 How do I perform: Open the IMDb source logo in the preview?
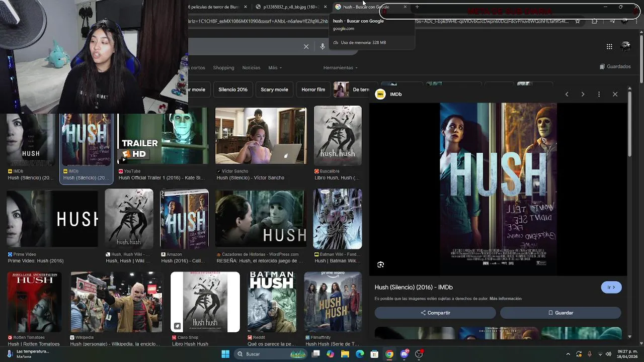(380, 94)
